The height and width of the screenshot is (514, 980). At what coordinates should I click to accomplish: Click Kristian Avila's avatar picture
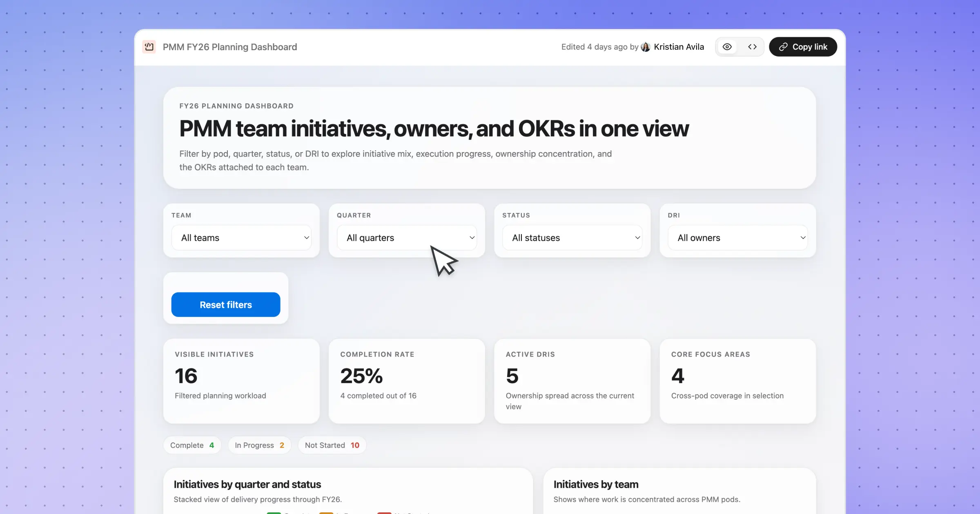646,47
